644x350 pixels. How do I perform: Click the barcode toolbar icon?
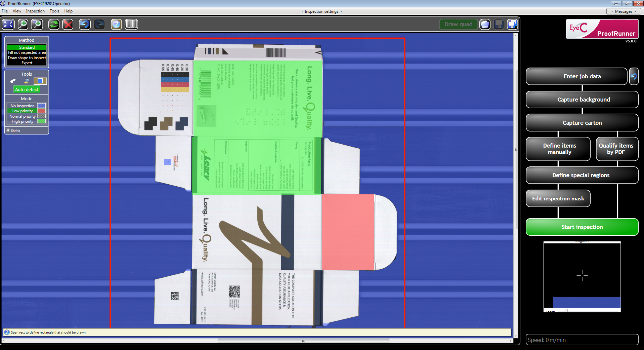coord(131,24)
